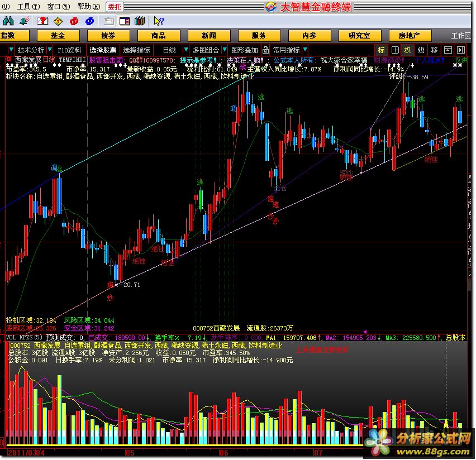Click the 风险区域:34.044 text
476x460 pixels.
tap(89, 320)
